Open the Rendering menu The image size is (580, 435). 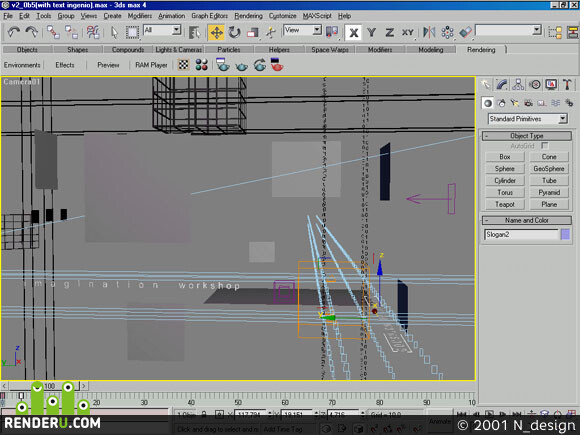tap(248, 16)
